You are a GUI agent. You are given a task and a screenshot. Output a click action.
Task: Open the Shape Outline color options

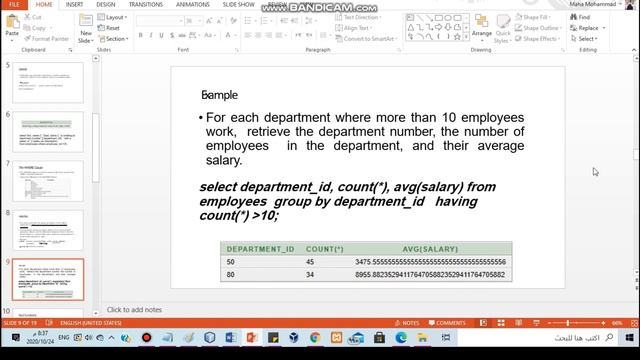pos(538,28)
